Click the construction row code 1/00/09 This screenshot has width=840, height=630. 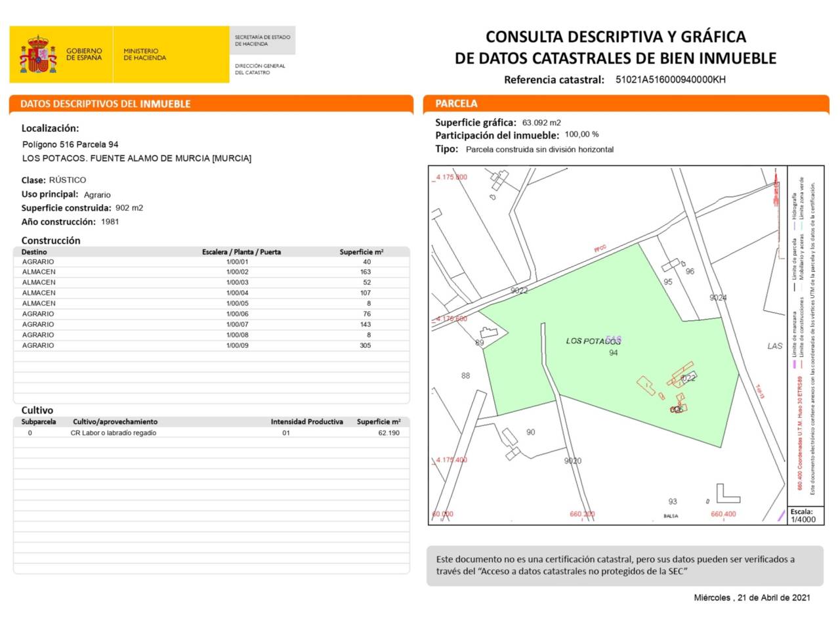[x=238, y=346]
